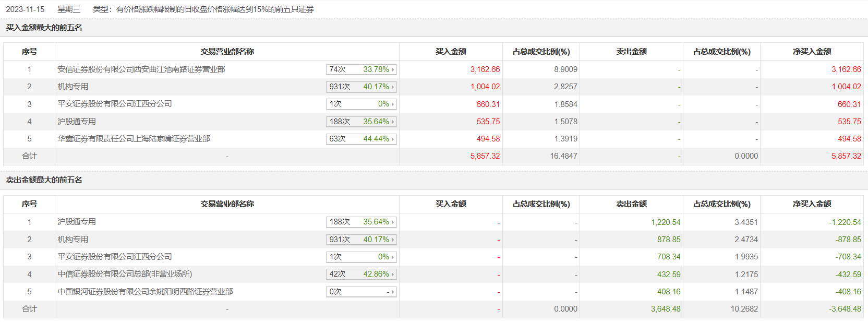Open 中信证券股份有限公司总部(非营业场所) link
Viewport: 868px width, 322px height.
(125, 274)
